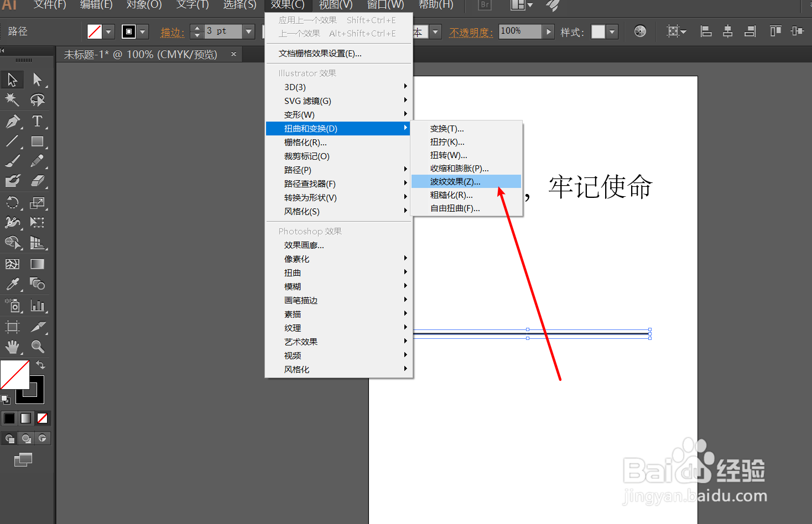
Task: Open stroke color dropdown in control bar
Action: coord(143,32)
